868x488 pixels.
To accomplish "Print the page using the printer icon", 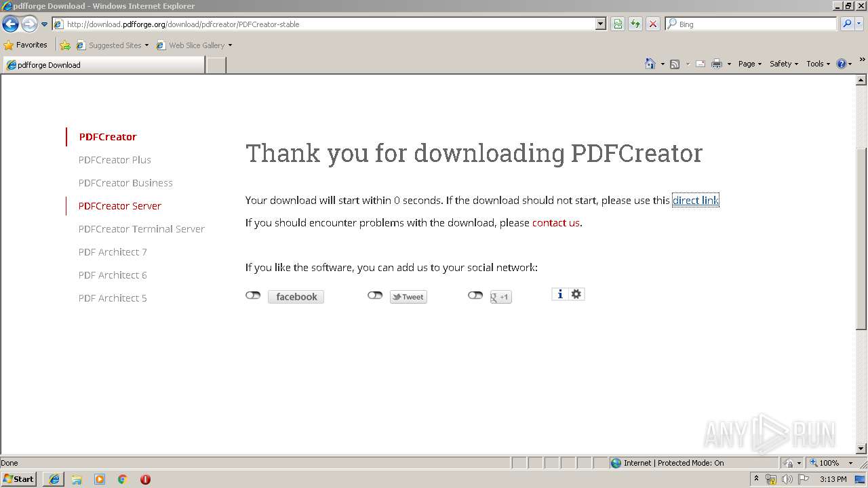I will click(717, 64).
